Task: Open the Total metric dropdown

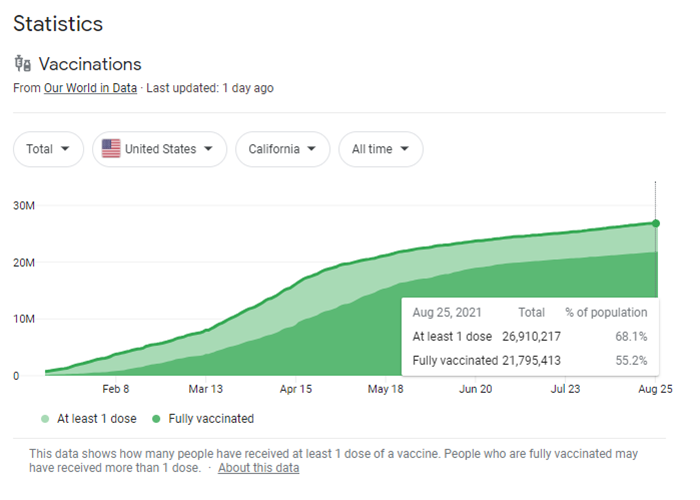Action: [x=48, y=149]
